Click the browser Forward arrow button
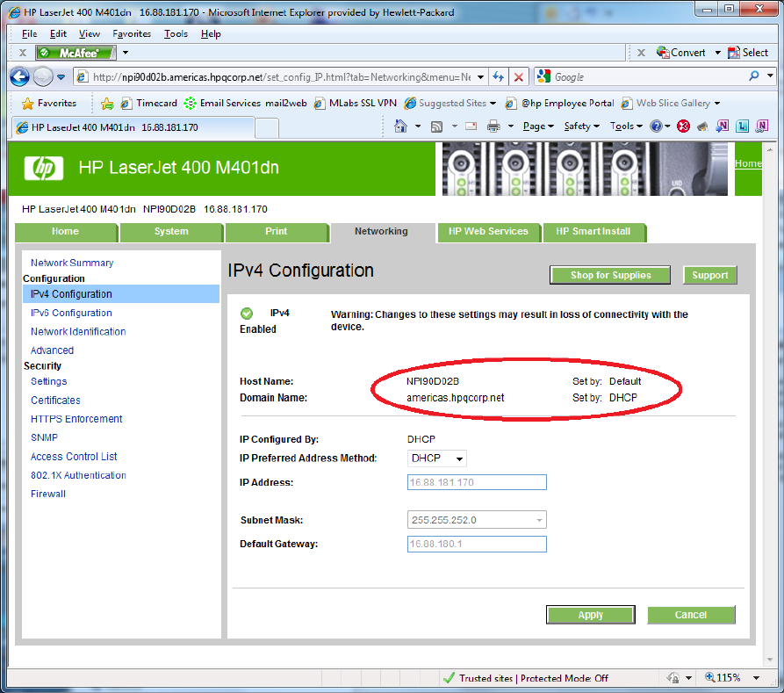 [x=43, y=77]
